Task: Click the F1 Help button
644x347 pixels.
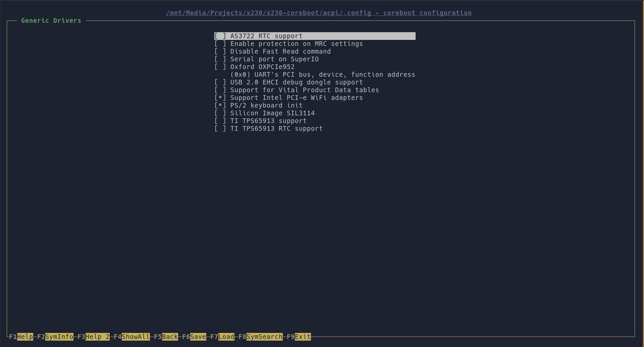Action: point(21,337)
